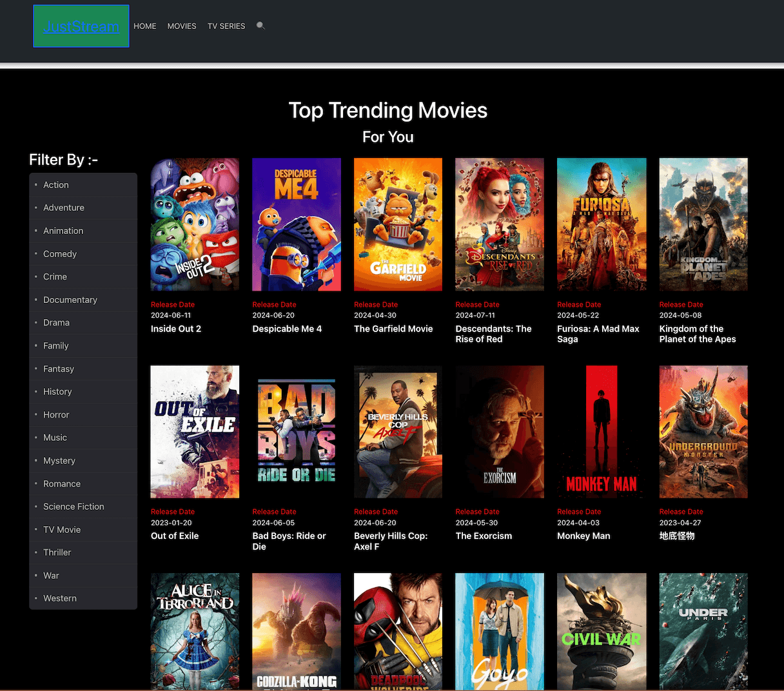Screen dimensions: 784x691
Task: Click the search magnifier icon in navbar
Action: pyautogui.click(x=260, y=26)
